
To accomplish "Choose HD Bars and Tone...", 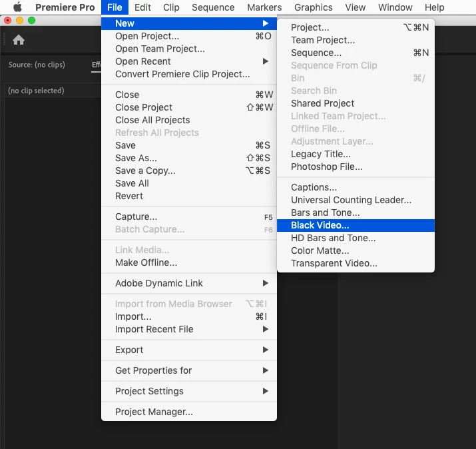I will [356, 238].
